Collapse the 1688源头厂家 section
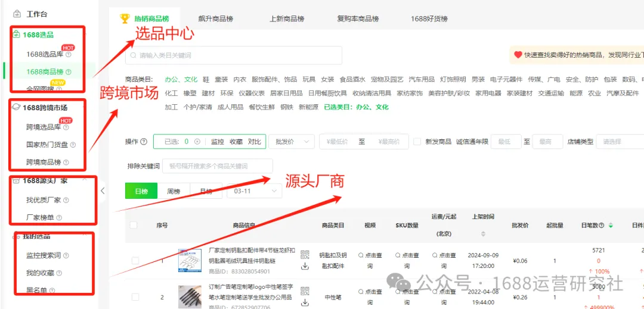Screen dimensions: 644x309 click(85, 180)
